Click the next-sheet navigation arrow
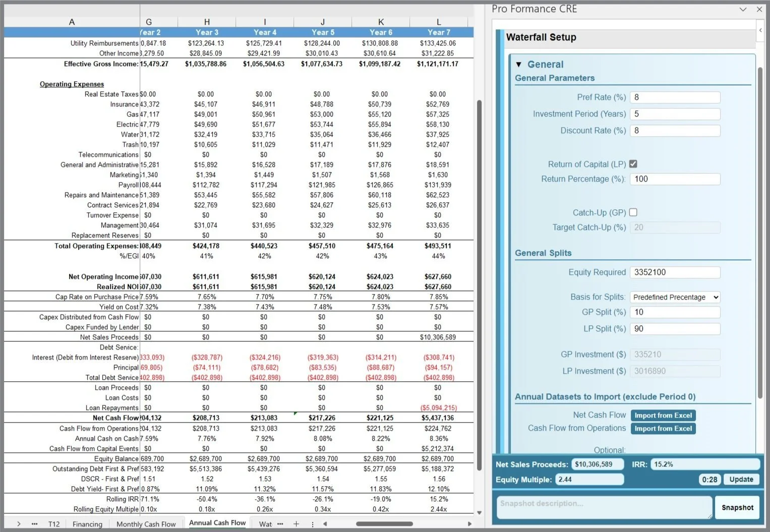This screenshot has width=770, height=532. coord(19,524)
